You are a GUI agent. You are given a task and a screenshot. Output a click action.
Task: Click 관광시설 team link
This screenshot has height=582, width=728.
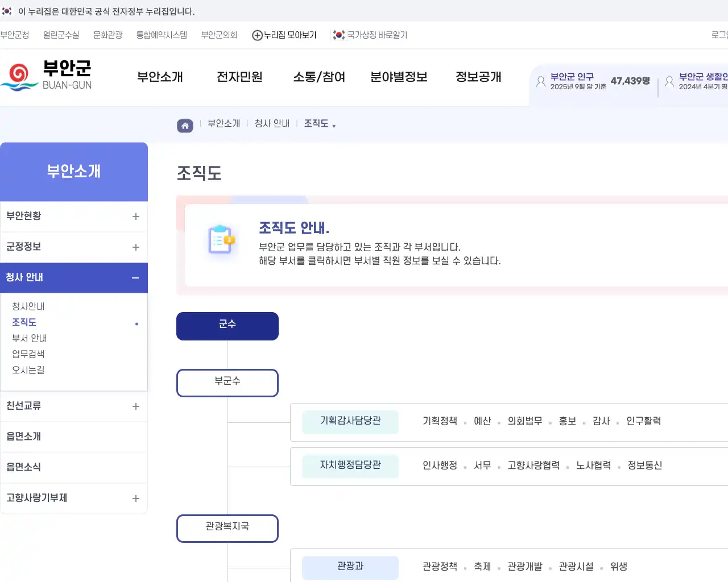point(576,567)
